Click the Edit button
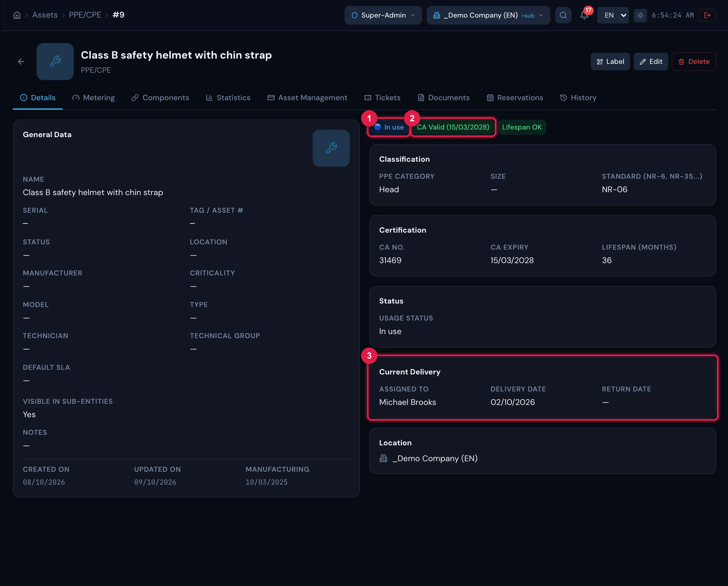 650,62
